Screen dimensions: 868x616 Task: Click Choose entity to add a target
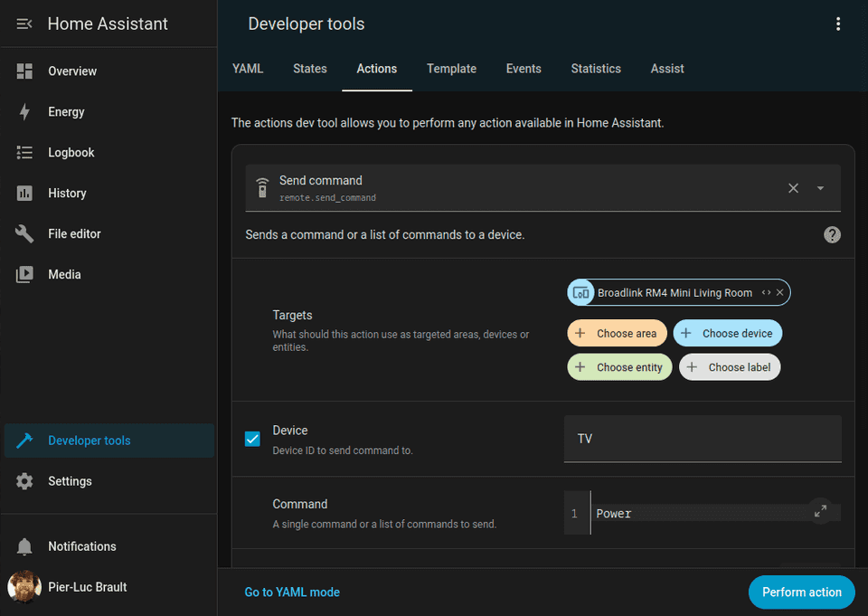(619, 366)
